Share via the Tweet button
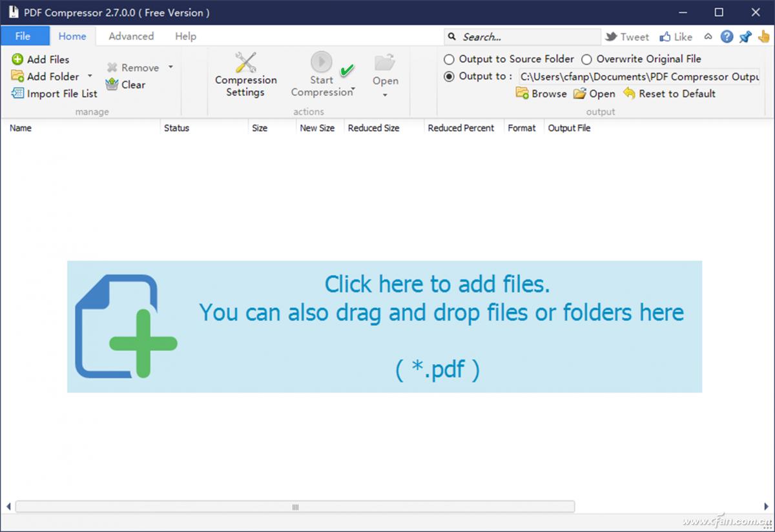 [x=627, y=37]
